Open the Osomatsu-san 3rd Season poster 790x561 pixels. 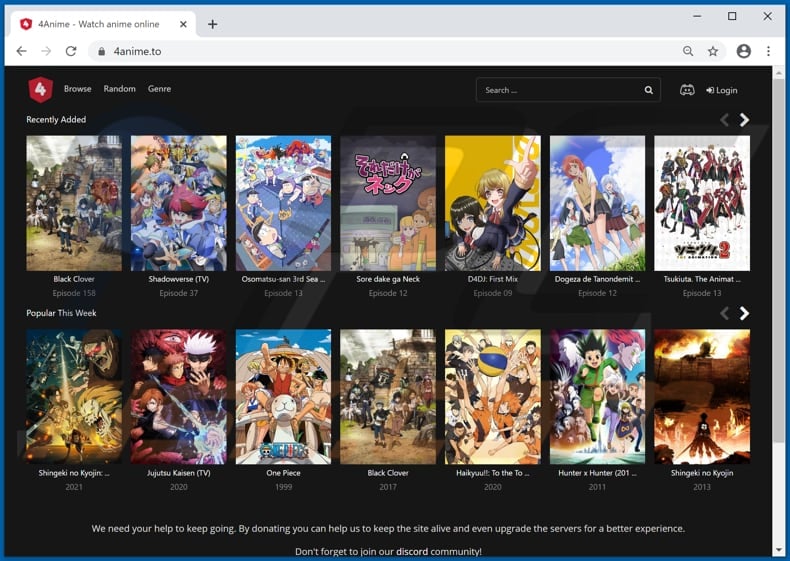283,203
